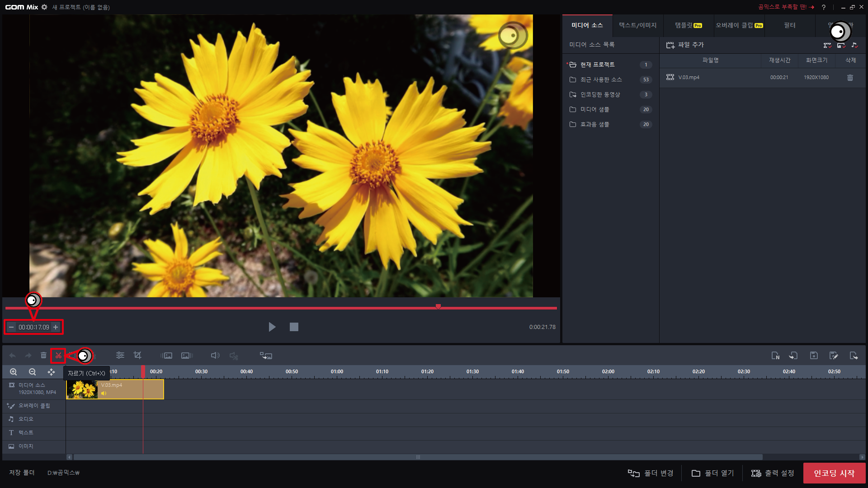Expand the 효과음 샘플 folder
This screenshot has height=488, width=868.
point(594,124)
